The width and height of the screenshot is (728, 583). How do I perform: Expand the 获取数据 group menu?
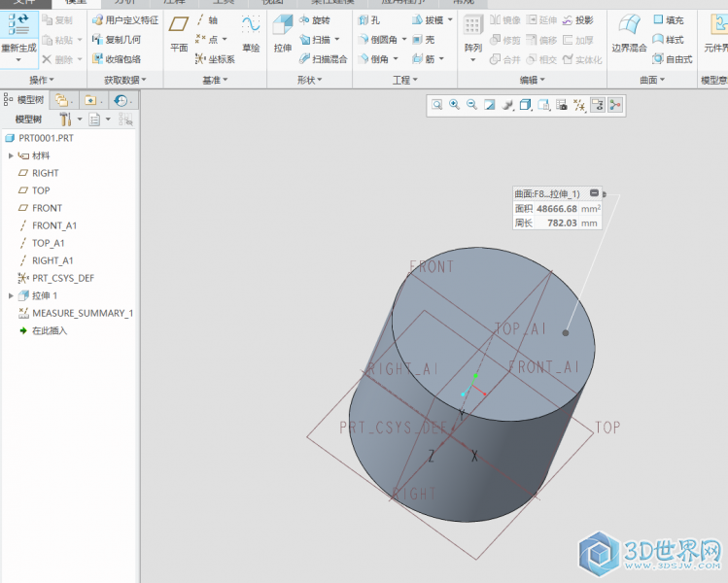124,80
